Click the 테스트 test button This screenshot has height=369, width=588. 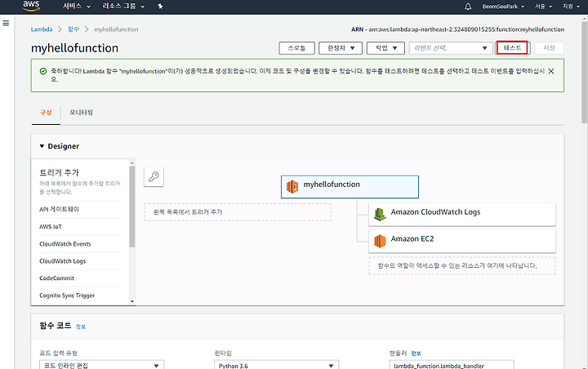tap(512, 48)
